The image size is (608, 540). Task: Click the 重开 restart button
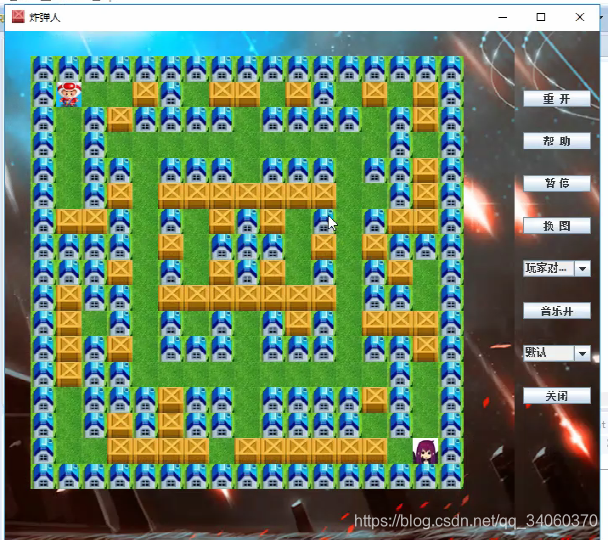[557, 99]
